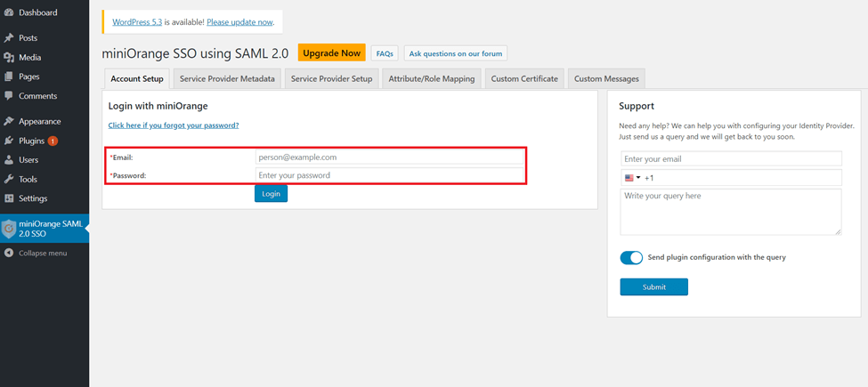
Task: Click the forgot your password link
Action: [x=174, y=125]
